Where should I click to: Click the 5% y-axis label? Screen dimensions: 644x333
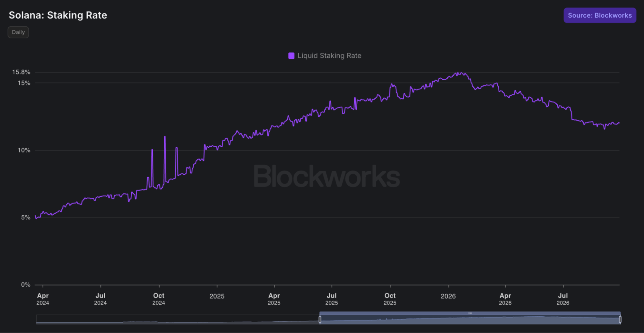pyautogui.click(x=26, y=218)
